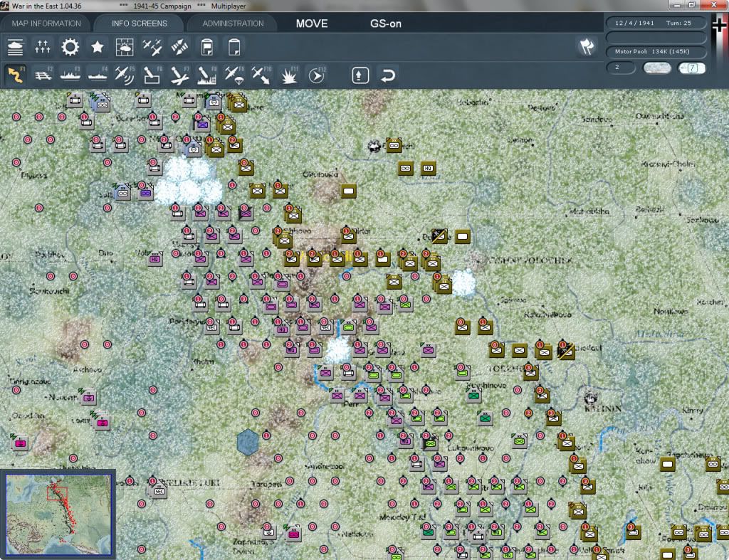Click the Motor Pool 134K (145K) readout

point(656,51)
